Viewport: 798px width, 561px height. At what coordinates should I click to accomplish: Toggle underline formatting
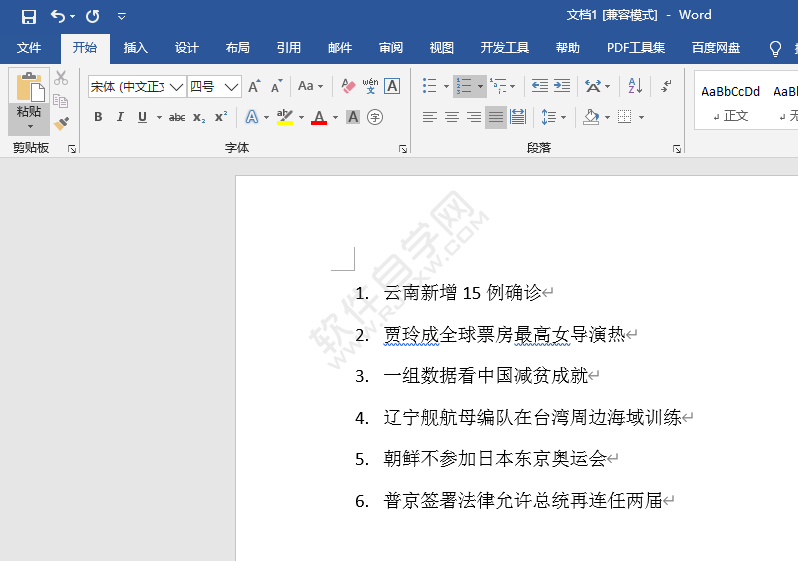pos(142,117)
